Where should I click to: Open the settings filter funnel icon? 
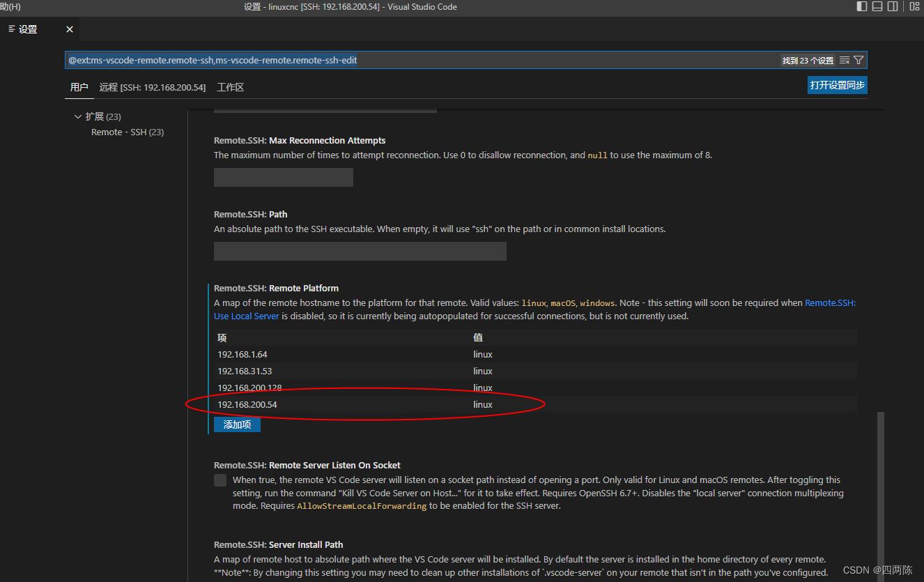point(858,61)
